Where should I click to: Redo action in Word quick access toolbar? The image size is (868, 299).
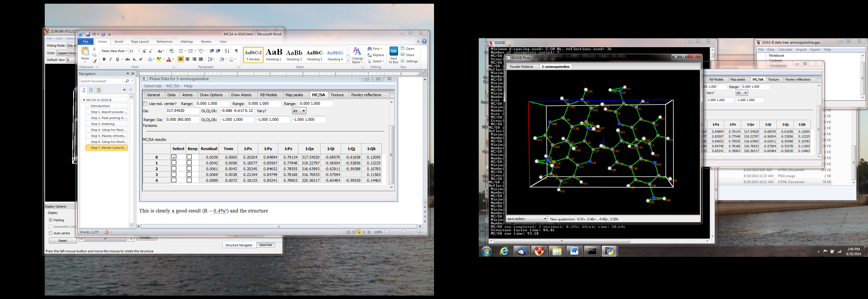tap(103, 34)
